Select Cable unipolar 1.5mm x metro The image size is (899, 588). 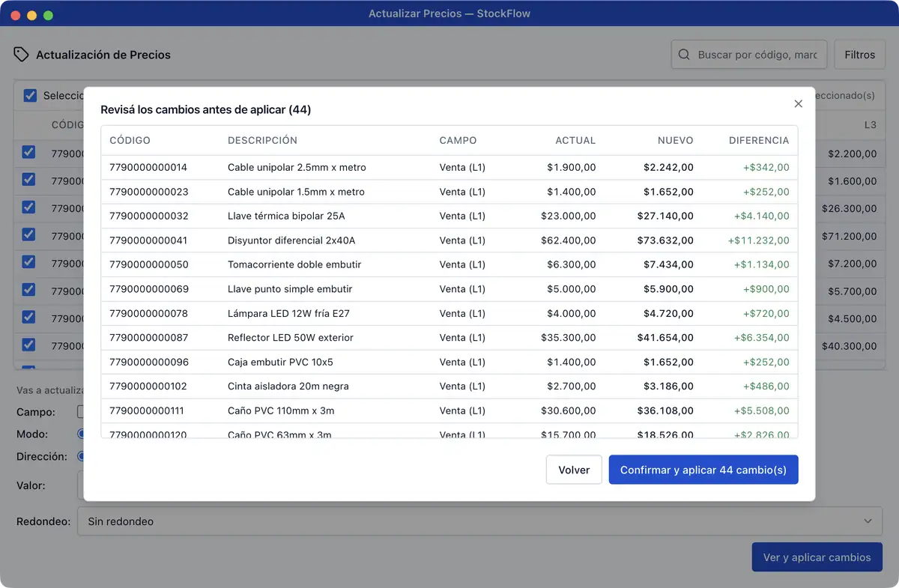[296, 192]
